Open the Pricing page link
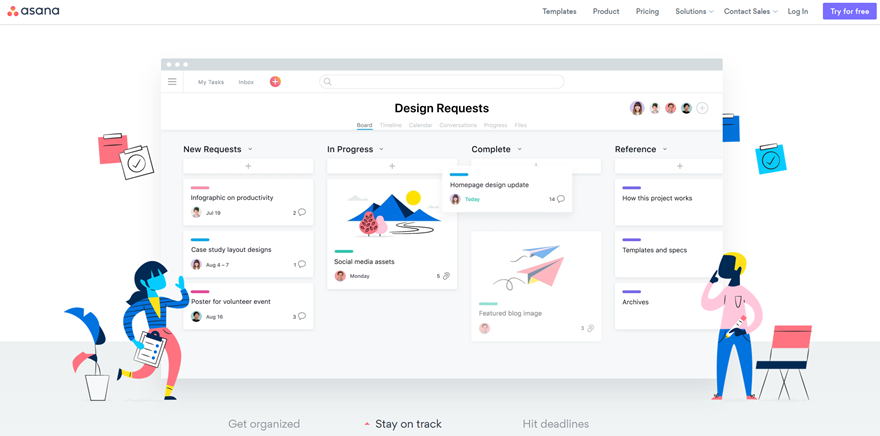 coord(647,11)
